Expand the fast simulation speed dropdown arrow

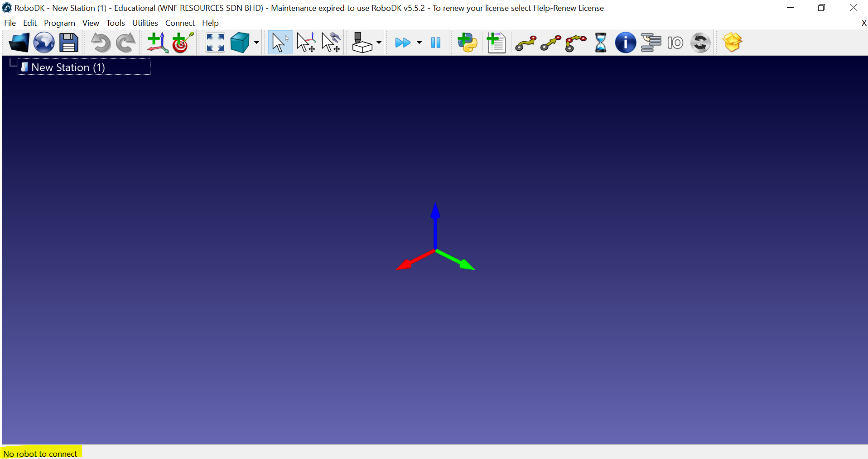419,43
